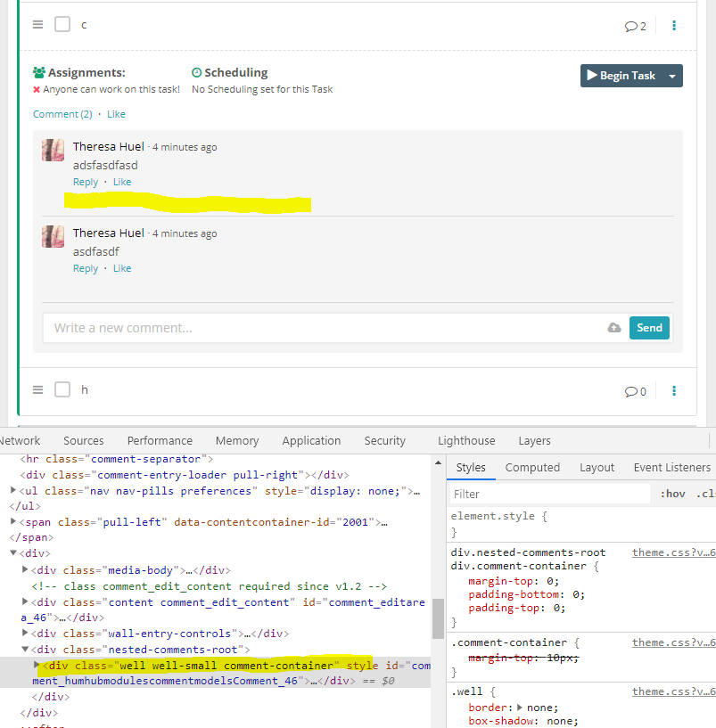
Task: Select the Layout pane tab
Action: (597, 468)
